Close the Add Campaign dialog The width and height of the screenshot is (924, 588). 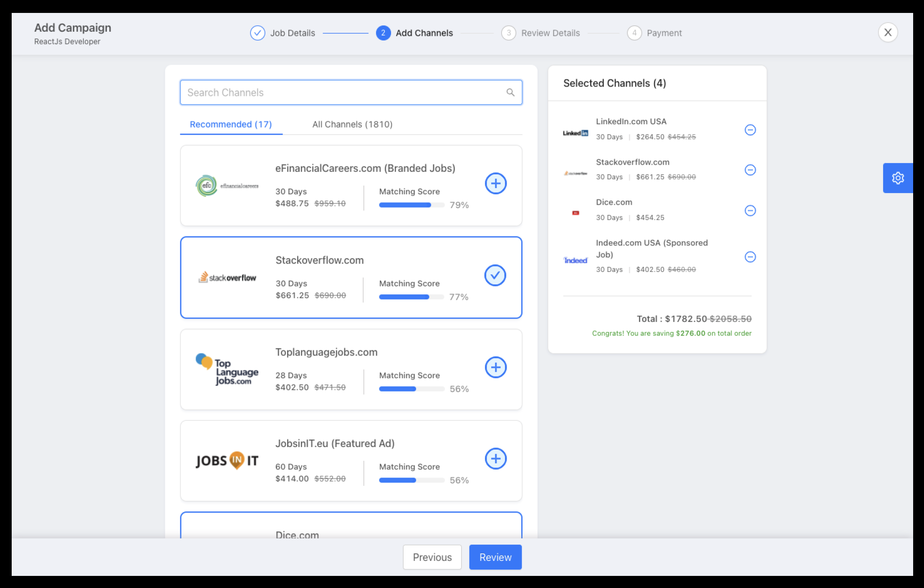pyautogui.click(x=888, y=33)
